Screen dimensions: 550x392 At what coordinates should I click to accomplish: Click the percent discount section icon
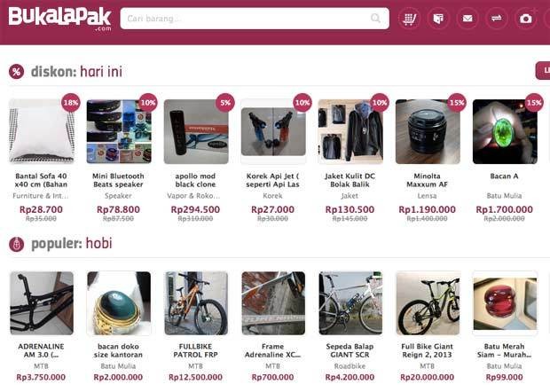17,72
